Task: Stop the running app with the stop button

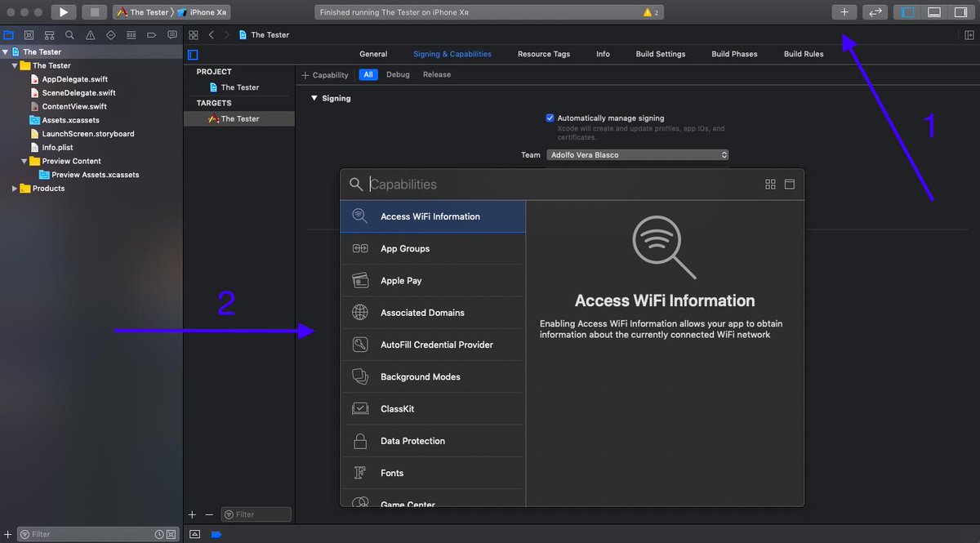Action: click(x=94, y=12)
